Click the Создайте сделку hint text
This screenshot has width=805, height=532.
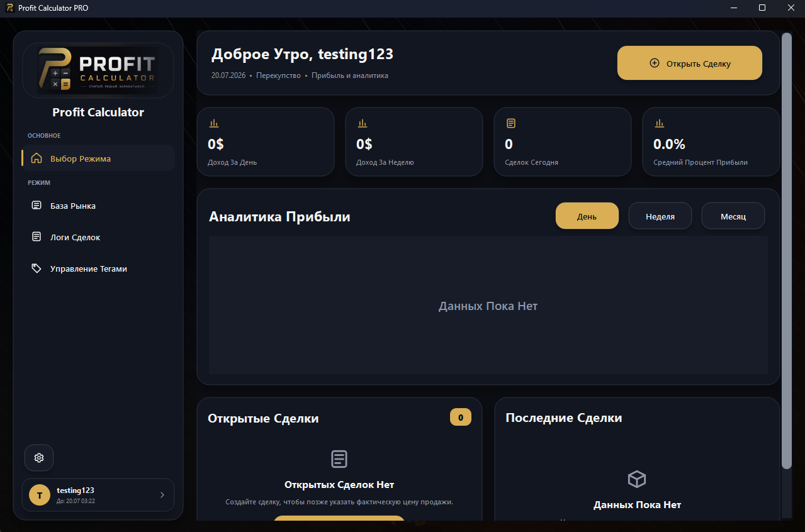[x=339, y=502]
